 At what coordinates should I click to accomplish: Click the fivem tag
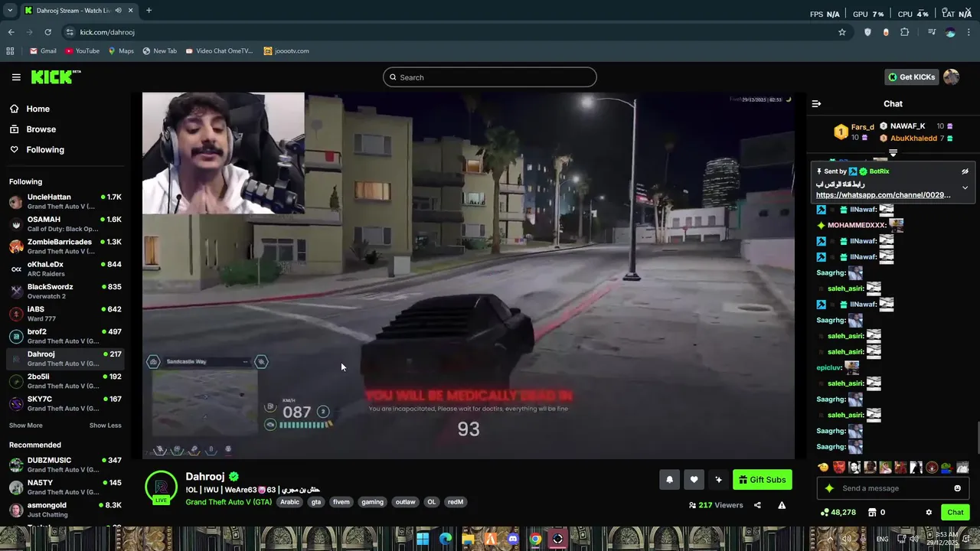(x=341, y=502)
